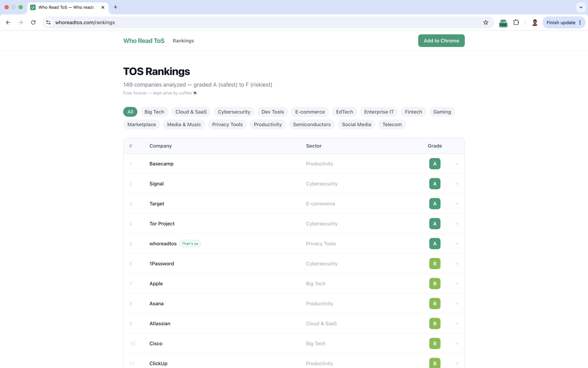Open Chrome's three-dot menu

click(x=580, y=22)
